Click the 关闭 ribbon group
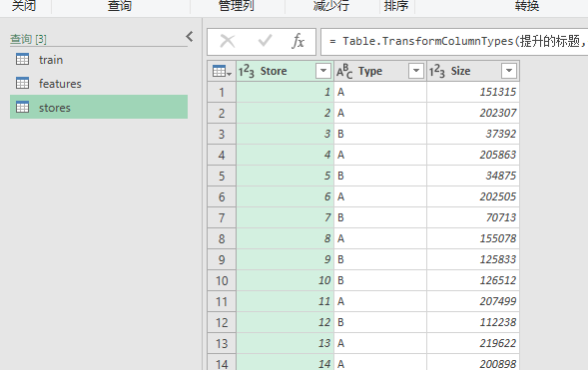Image resolution: width=588 pixels, height=370 pixels. pos(24,6)
